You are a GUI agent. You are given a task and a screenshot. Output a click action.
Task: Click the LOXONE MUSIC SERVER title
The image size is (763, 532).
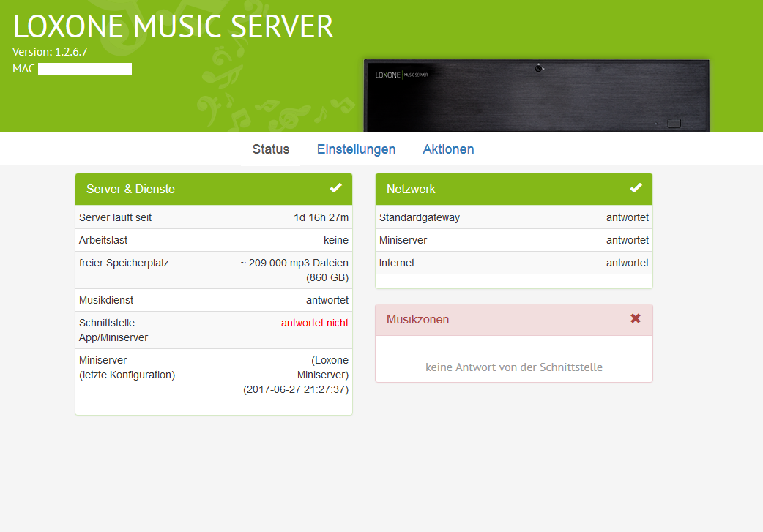[174, 26]
